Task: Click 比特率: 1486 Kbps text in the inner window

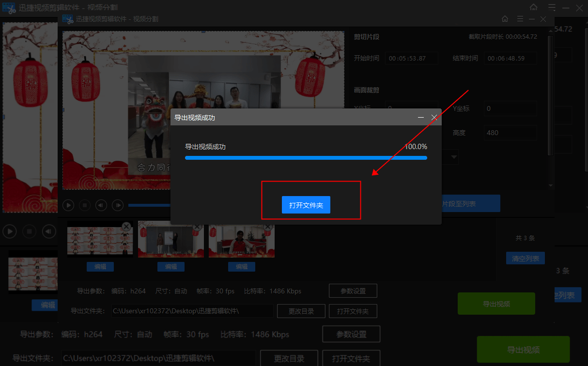Action: tap(273, 291)
